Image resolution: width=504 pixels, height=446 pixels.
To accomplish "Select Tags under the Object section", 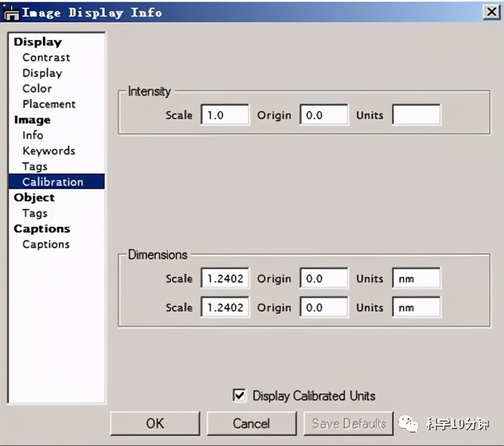I will (x=34, y=213).
